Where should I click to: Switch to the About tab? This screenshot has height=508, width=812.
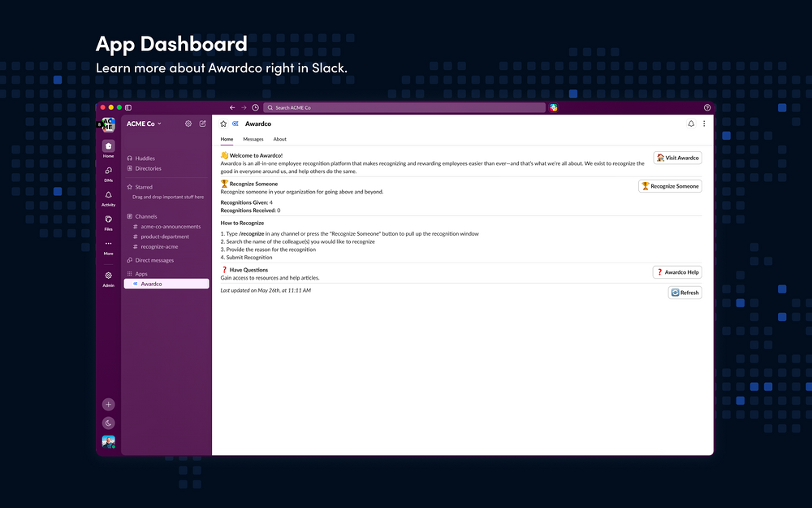(279, 139)
